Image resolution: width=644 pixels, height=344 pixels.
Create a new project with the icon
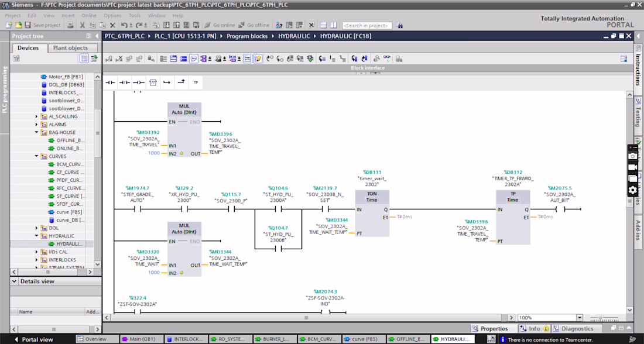point(9,26)
